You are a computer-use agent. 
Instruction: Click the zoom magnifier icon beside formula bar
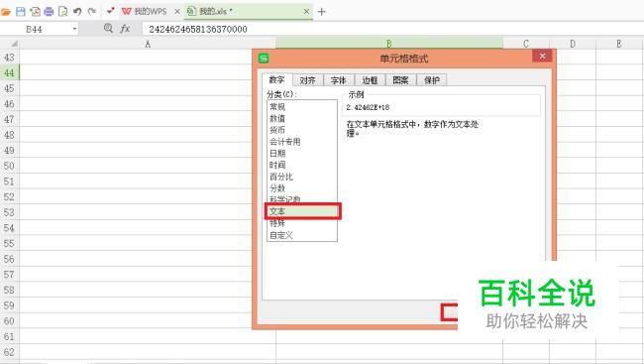[x=108, y=28]
